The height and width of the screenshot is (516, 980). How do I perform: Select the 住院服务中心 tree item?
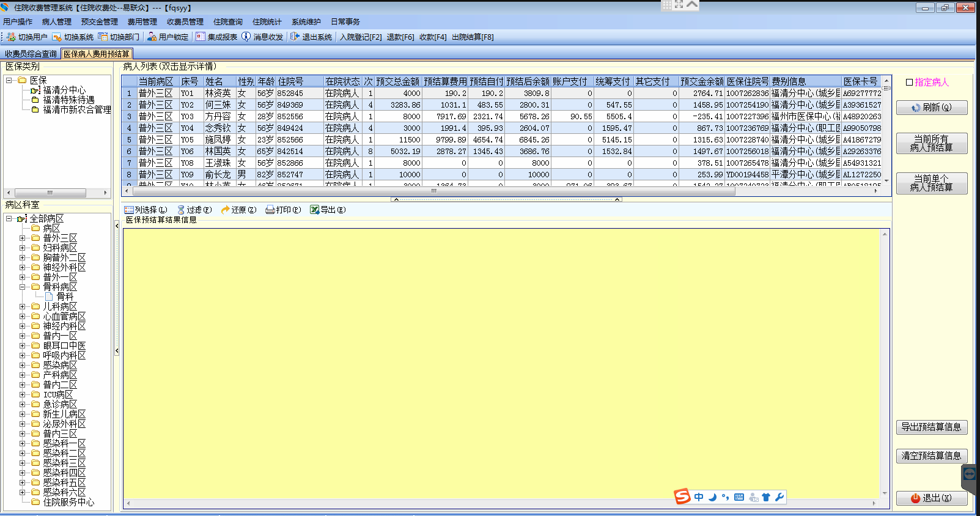(x=68, y=502)
